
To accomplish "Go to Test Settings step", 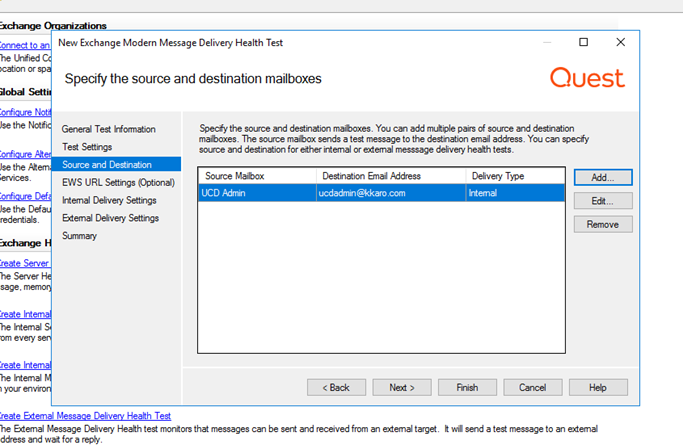I will pos(87,147).
